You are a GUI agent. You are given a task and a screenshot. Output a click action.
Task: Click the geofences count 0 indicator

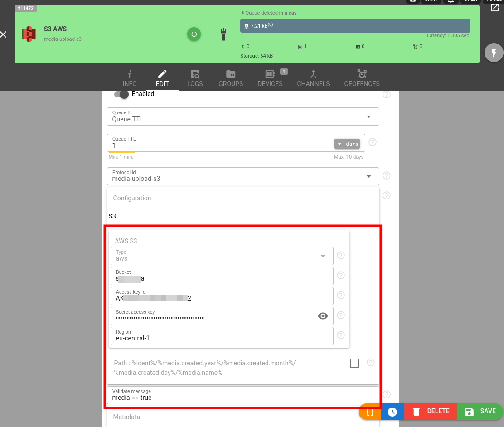click(417, 46)
